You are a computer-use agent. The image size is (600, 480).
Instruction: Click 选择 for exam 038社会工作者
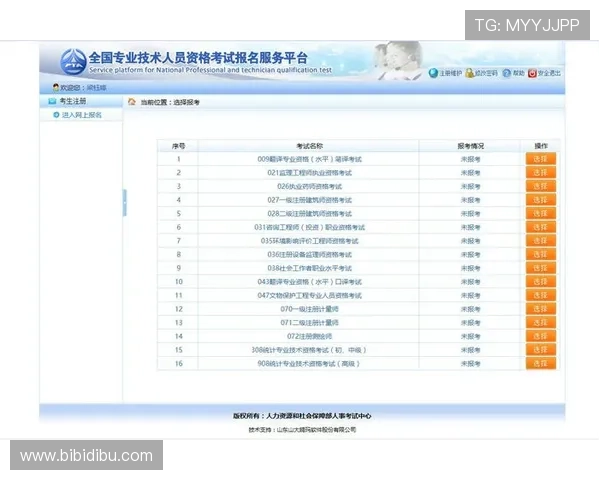tap(541, 268)
